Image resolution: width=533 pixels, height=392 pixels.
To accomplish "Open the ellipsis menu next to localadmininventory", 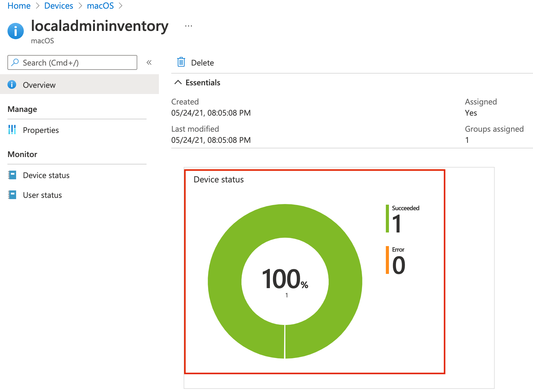I will pyautogui.click(x=189, y=26).
